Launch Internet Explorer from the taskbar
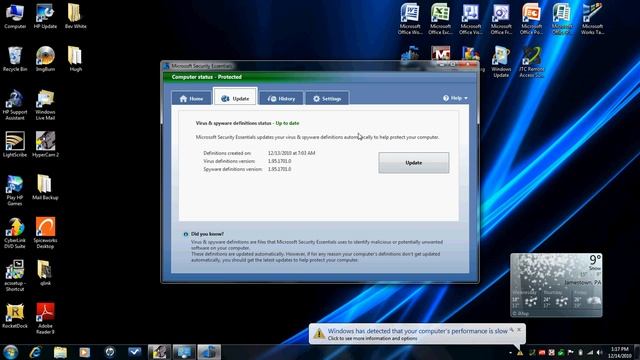Image resolution: width=640 pixels, height=360 pixels. click(x=36, y=352)
